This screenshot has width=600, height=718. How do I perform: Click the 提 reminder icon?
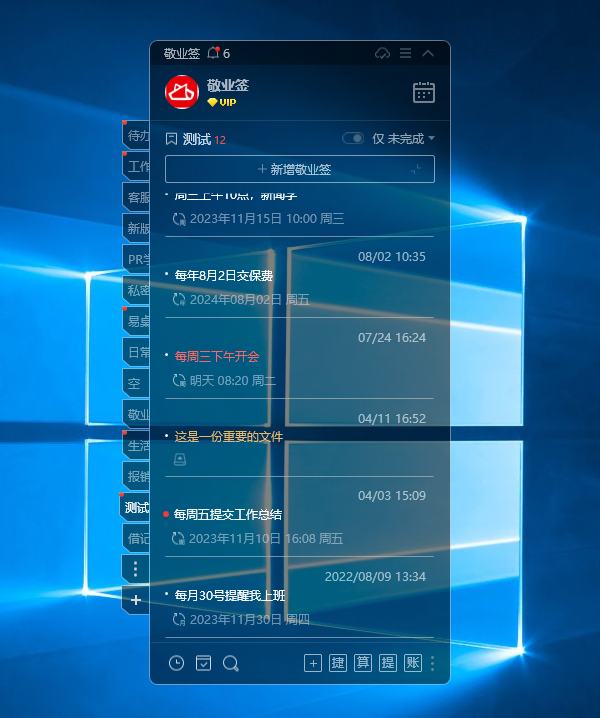pos(388,663)
